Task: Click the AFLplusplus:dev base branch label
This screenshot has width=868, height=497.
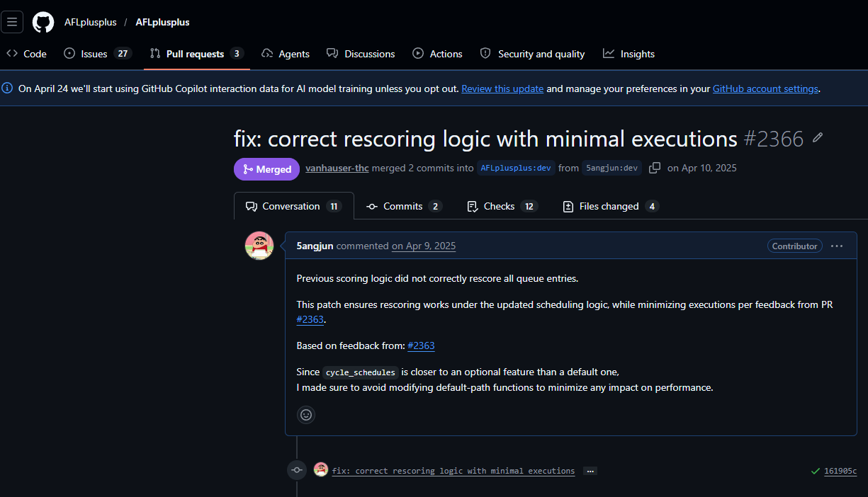Action: tap(516, 168)
